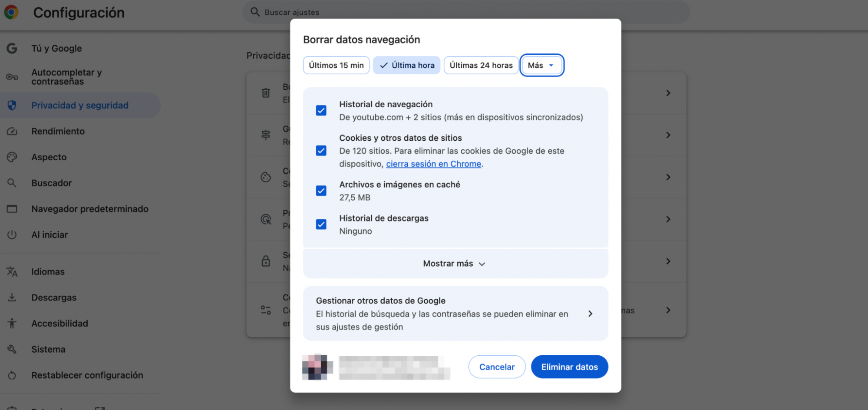Click the Buscar ajustes search field
868x410 pixels.
point(466,12)
